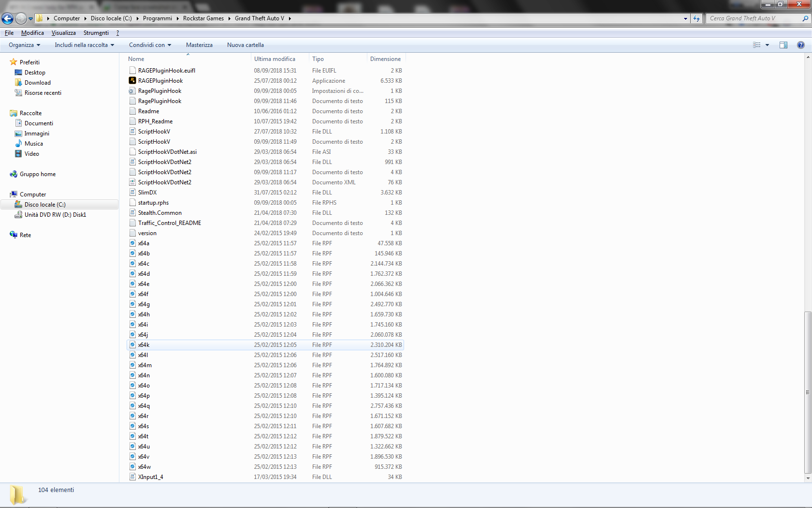Open the view options icon

(x=757, y=45)
